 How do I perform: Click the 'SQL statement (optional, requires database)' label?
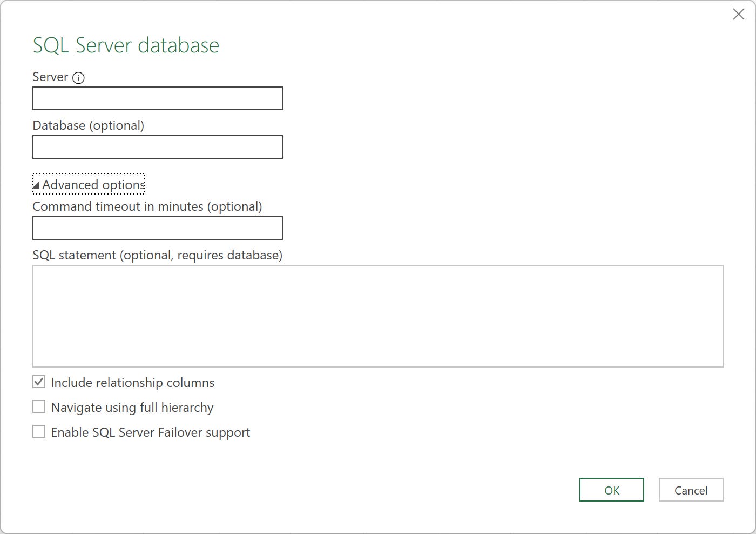(x=158, y=255)
